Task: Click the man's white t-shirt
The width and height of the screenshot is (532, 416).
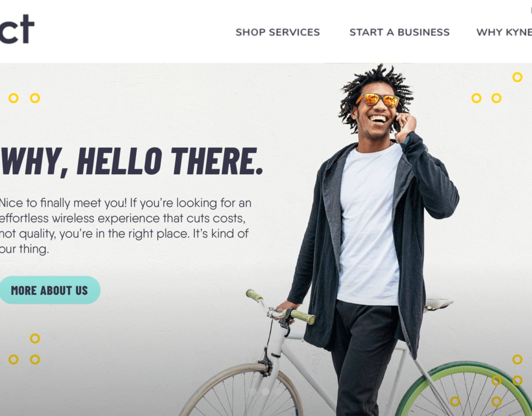Action: (x=369, y=224)
